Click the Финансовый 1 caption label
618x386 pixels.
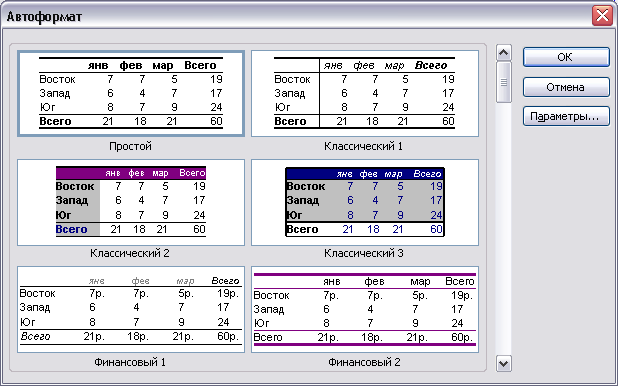[x=130, y=362]
